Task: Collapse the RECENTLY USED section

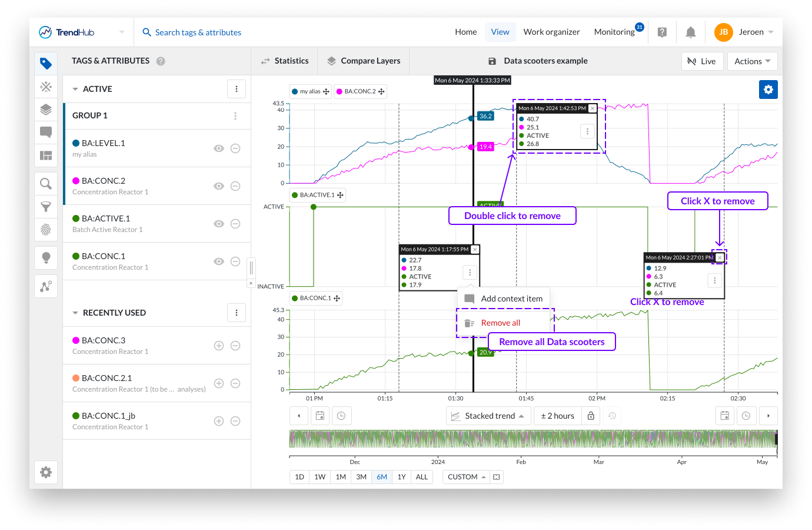Action: click(75, 313)
